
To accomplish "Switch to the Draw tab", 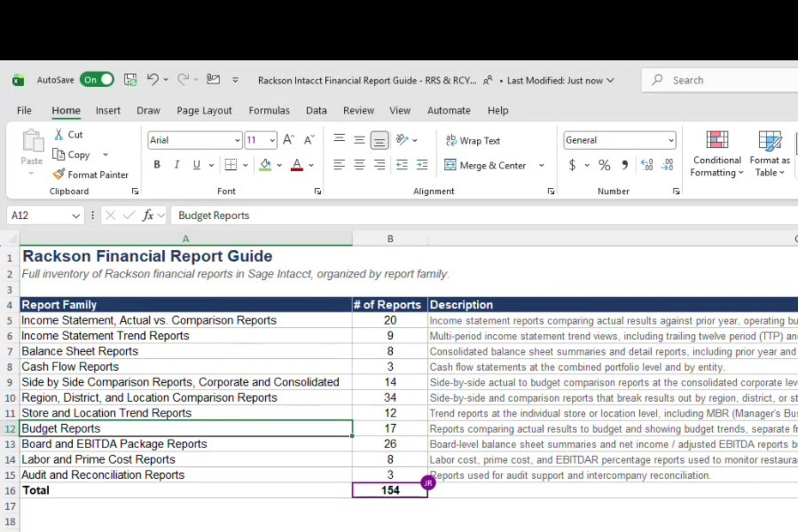I will [148, 110].
